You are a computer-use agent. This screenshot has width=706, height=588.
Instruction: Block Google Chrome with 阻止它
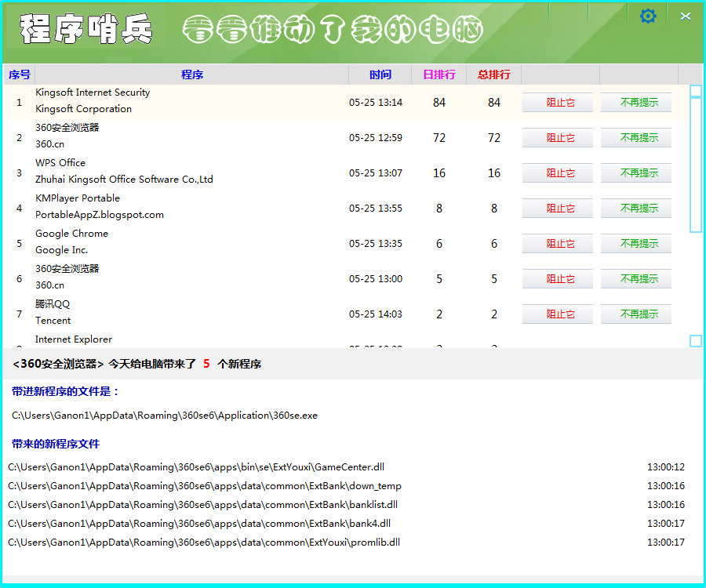(x=558, y=244)
